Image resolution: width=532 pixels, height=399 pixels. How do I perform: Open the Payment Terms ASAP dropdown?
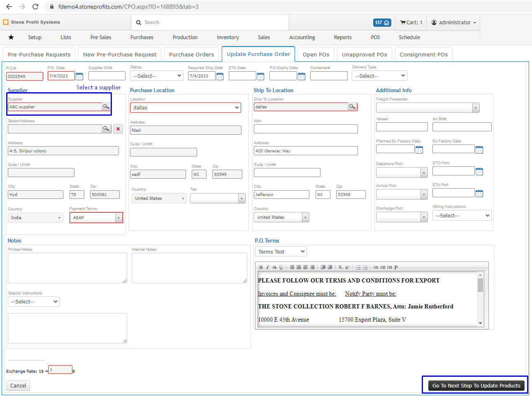[96, 217]
